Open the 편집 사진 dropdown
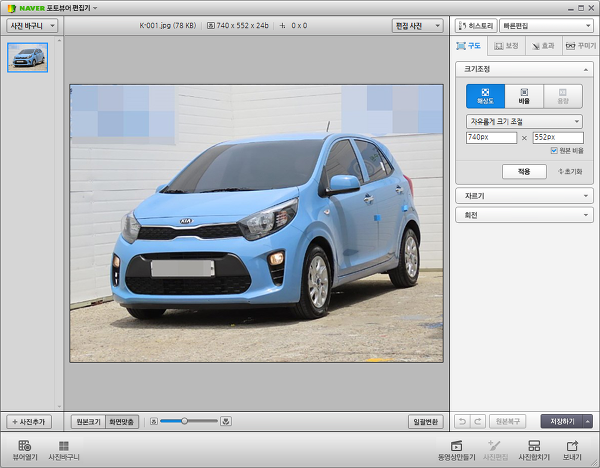This screenshot has height=468, width=600. [417, 26]
